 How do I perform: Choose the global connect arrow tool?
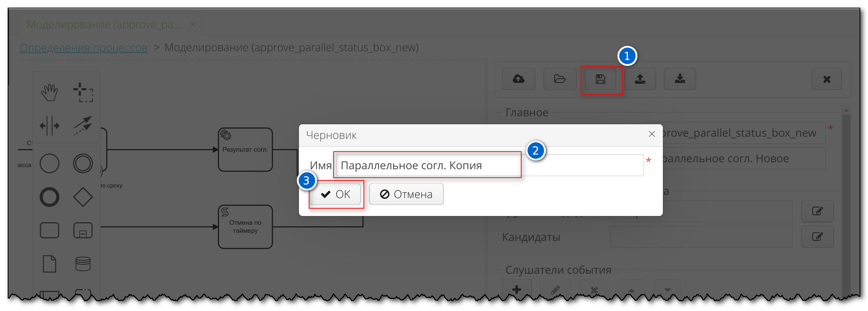83,126
